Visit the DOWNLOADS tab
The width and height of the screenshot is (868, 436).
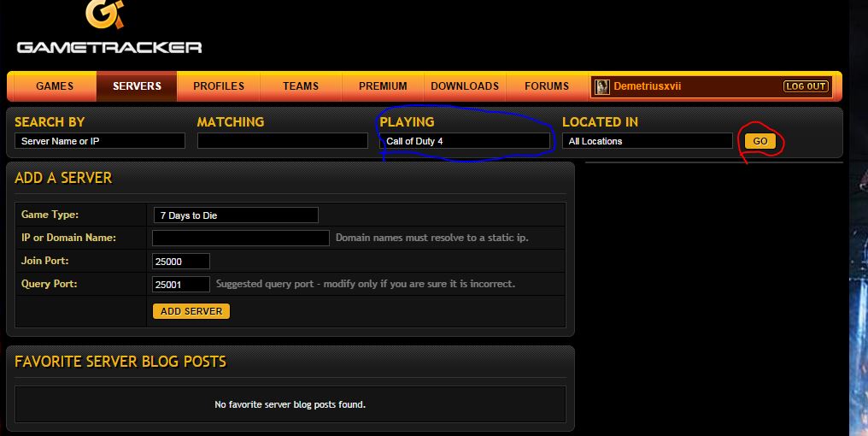point(465,85)
